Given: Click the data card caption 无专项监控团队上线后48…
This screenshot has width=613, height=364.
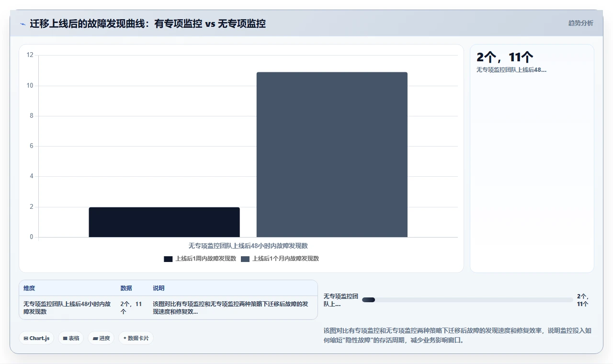Looking at the screenshot, I should click(511, 70).
